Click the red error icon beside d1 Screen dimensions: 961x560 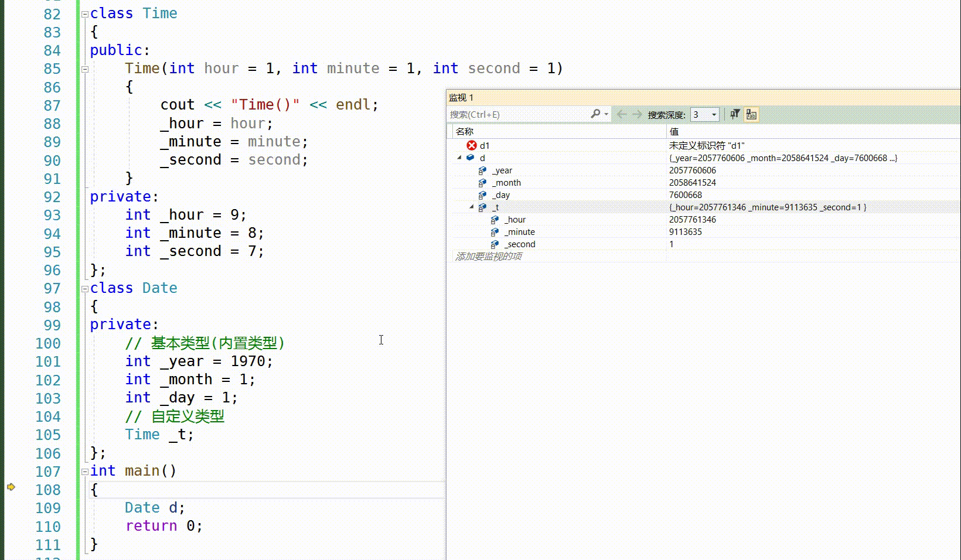pos(472,145)
